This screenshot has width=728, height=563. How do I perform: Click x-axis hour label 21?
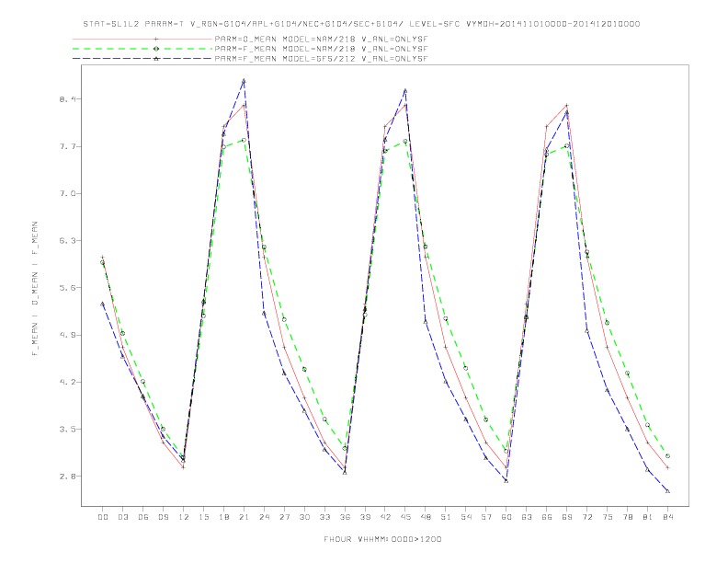coord(244,517)
